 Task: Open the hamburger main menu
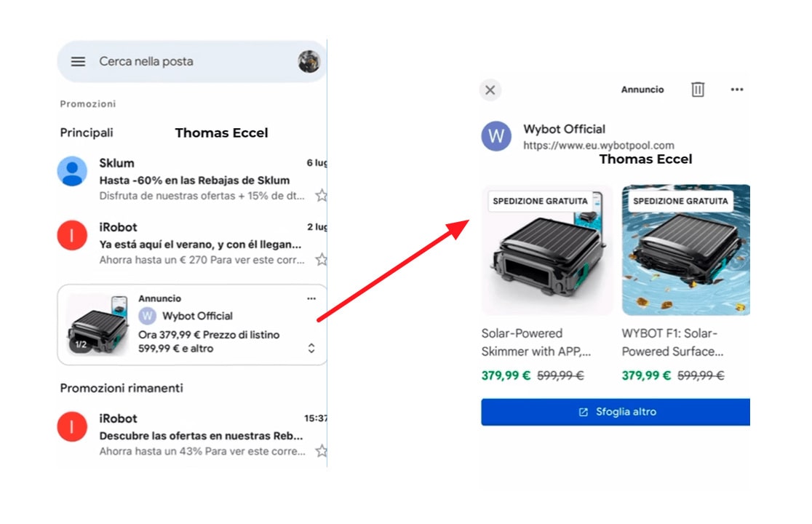[x=78, y=62]
